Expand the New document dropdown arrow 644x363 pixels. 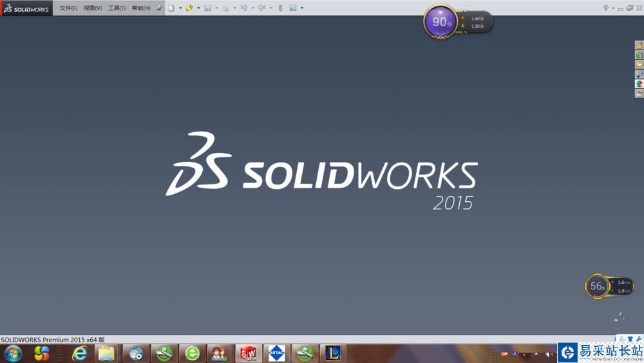click(180, 8)
